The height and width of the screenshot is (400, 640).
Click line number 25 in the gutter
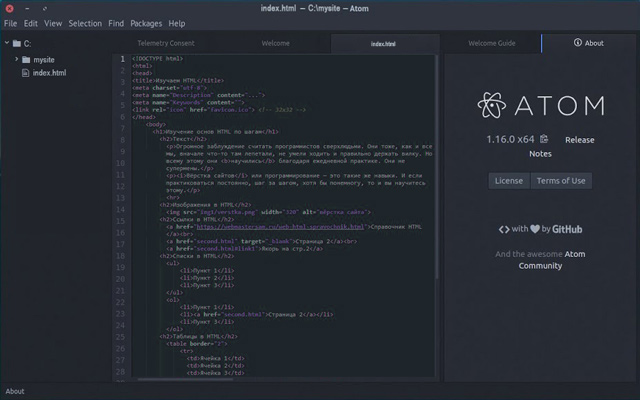120,337
